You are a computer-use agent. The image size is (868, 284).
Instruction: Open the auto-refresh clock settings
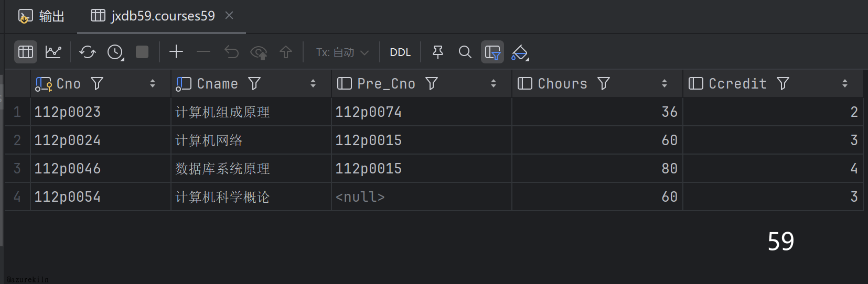(115, 52)
